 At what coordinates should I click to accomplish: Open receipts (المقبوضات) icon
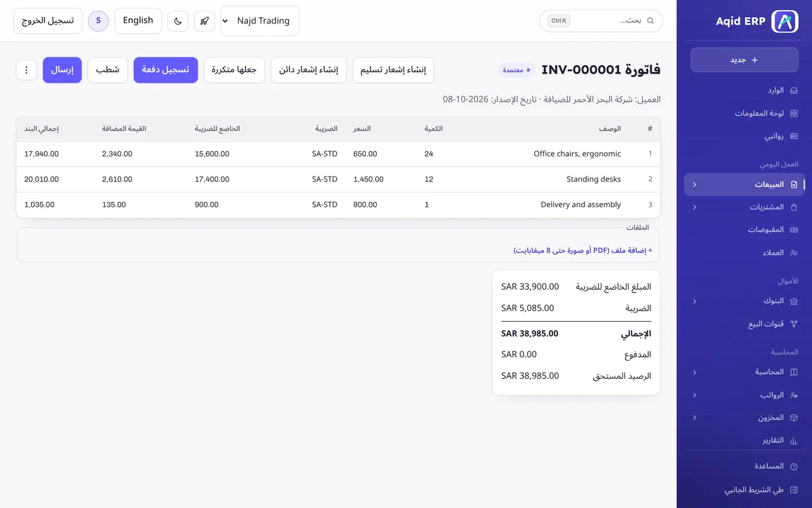(x=794, y=230)
